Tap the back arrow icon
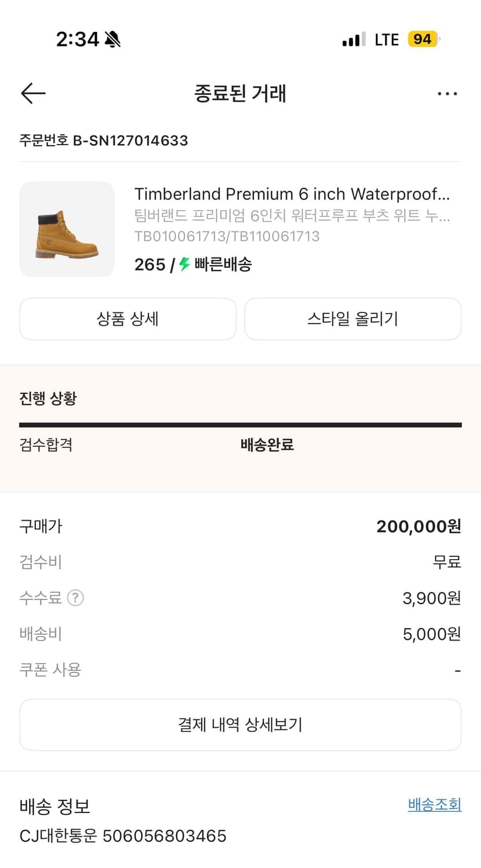The image size is (481, 868). click(x=33, y=93)
